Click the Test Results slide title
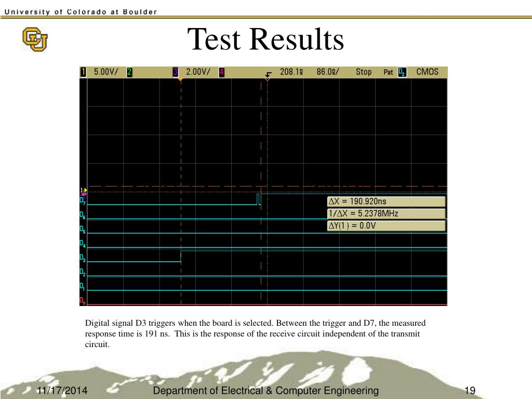Image resolution: width=532 pixels, height=399 pixels. point(265,39)
